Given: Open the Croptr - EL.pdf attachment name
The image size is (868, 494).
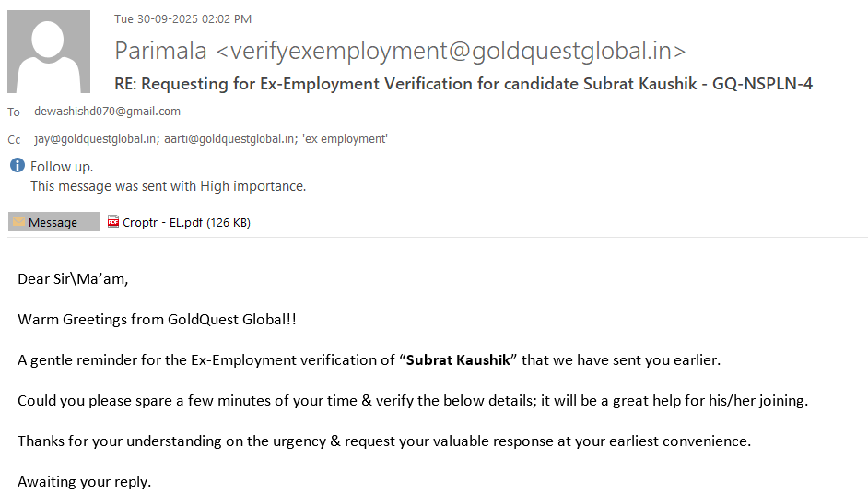Looking at the screenshot, I should click(163, 222).
